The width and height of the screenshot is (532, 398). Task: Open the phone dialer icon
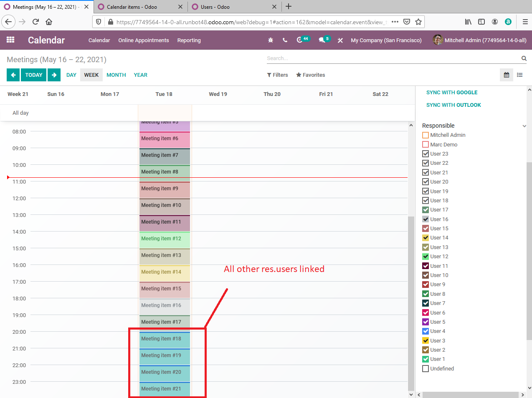(x=285, y=40)
